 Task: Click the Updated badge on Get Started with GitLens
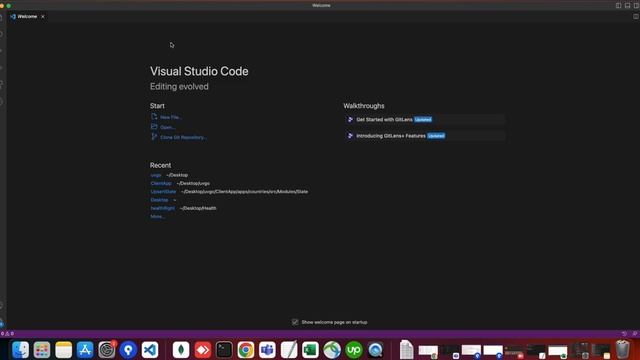click(x=423, y=120)
